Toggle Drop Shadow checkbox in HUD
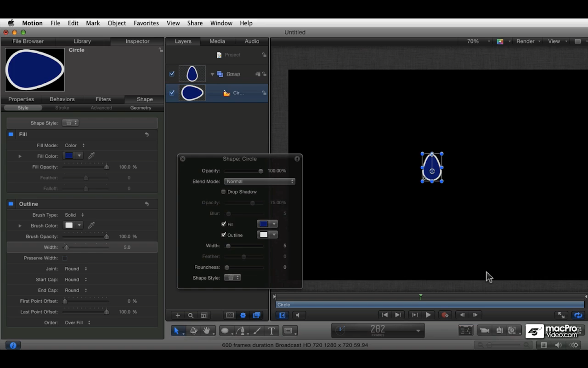588x368 pixels. tap(224, 192)
